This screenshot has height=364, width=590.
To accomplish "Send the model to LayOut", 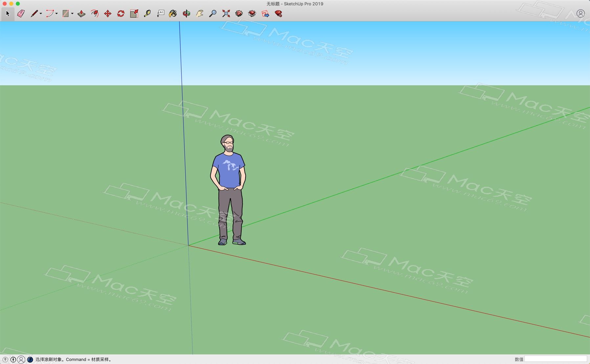I will (x=265, y=13).
